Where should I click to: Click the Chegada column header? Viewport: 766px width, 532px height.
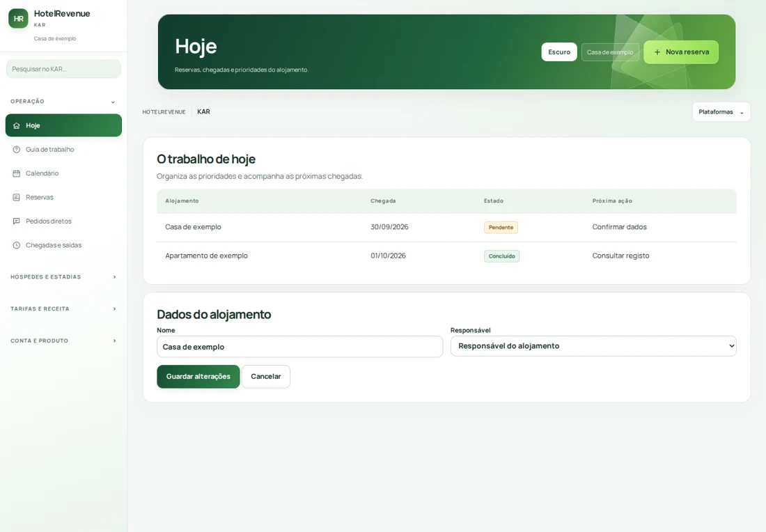coord(383,201)
